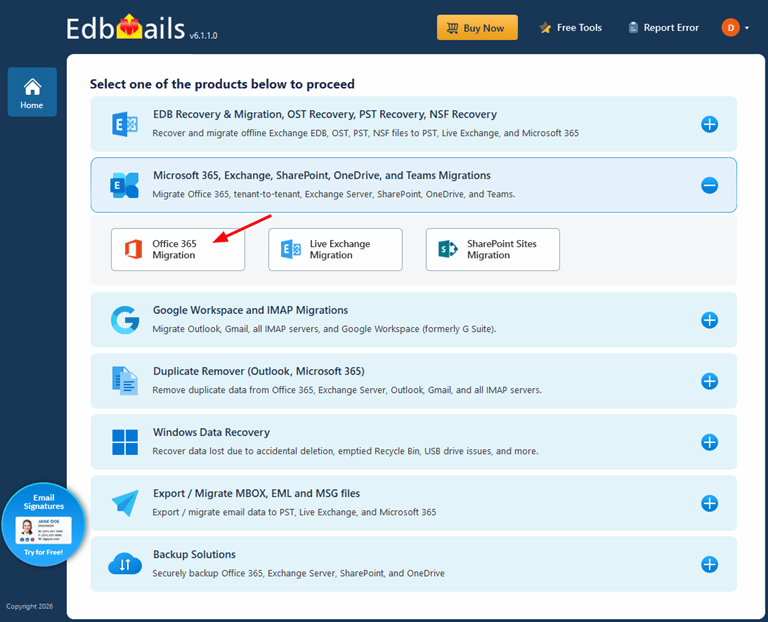Click the shopping cart icon in Buy Now
The width and height of the screenshot is (768, 622).
point(453,28)
